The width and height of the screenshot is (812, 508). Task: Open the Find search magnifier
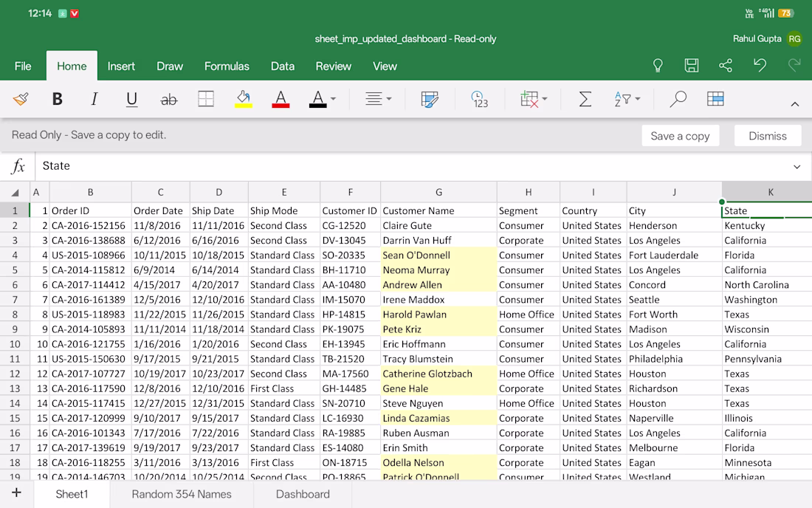coord(678,99)
